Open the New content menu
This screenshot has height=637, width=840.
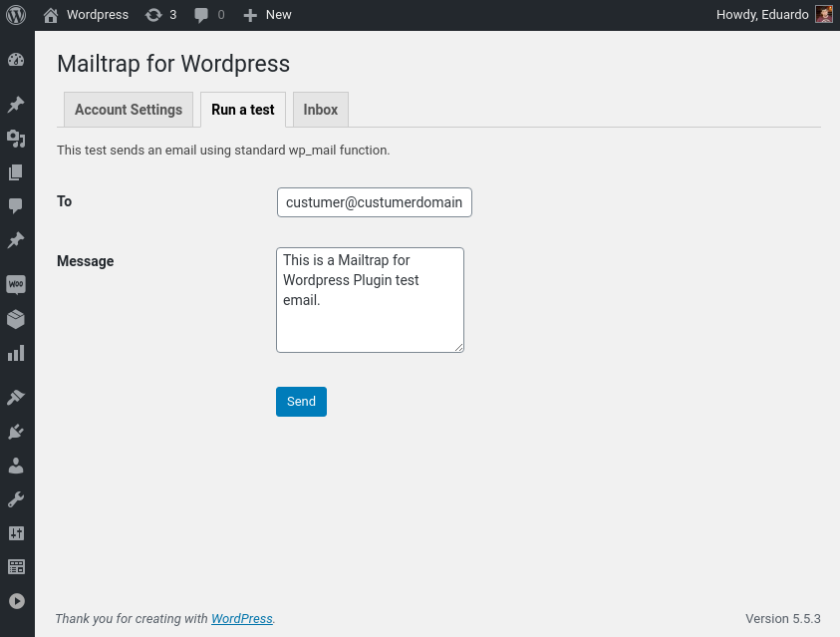(267, 15)
